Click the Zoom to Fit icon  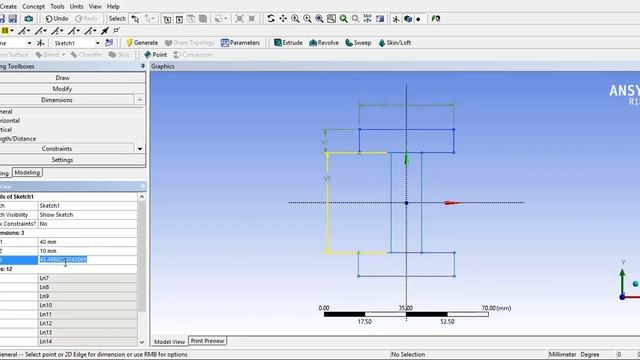[x=319, y=18]
